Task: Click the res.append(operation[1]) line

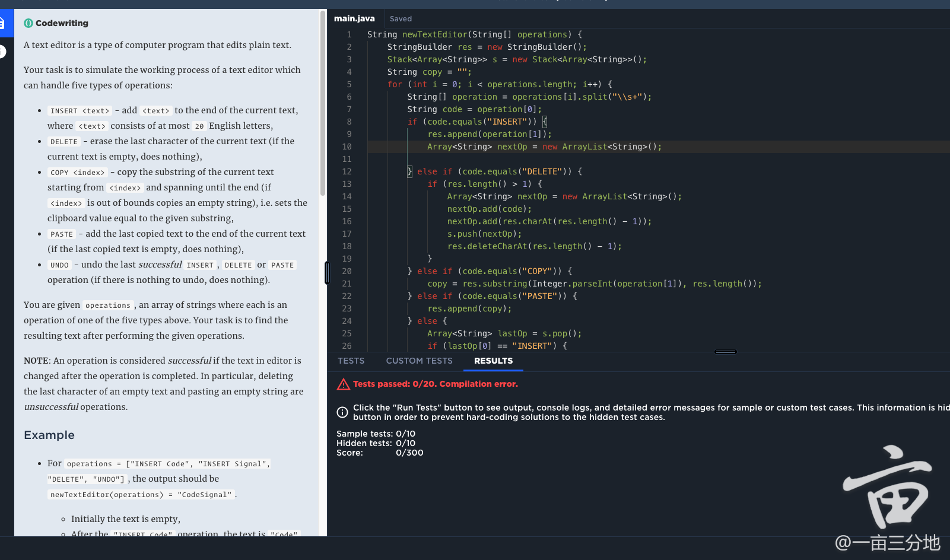Action: coord(490,134)
